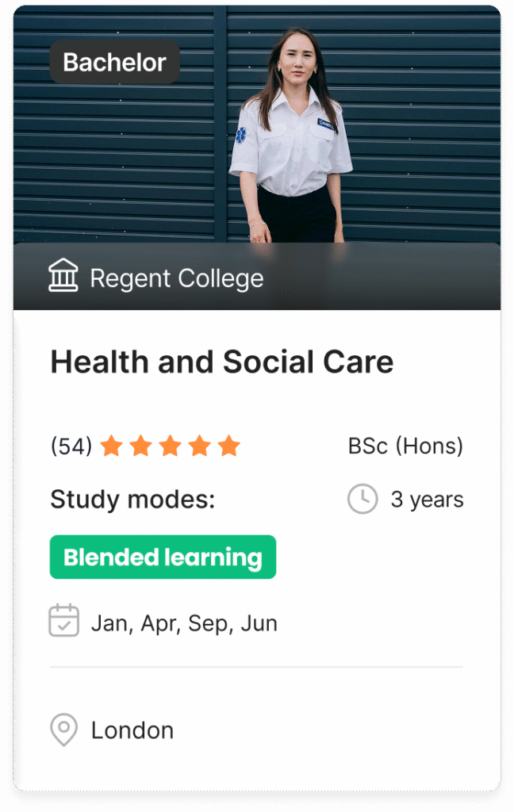Open the Health and Social Care title
Viewport: 514px width, 812px height.
[222, 362]
